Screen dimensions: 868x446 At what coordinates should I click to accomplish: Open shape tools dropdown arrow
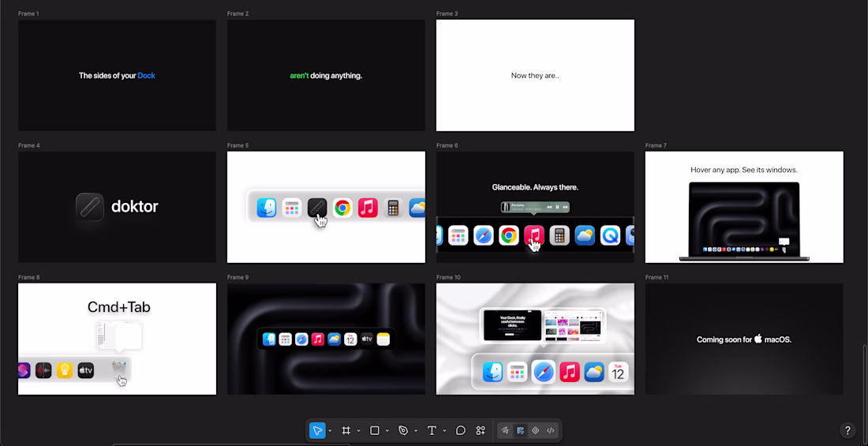coord(387,431)
